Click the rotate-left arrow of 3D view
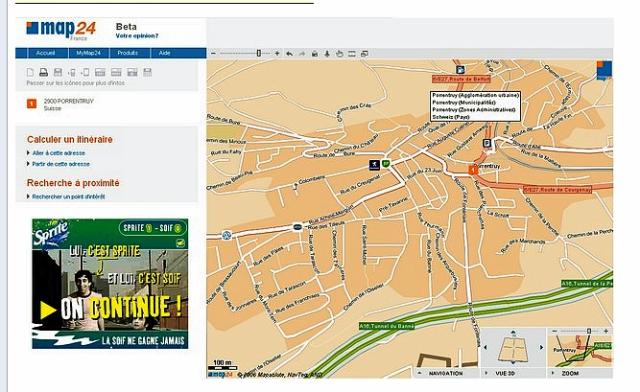The image size is (640, 392). [486, 347]
